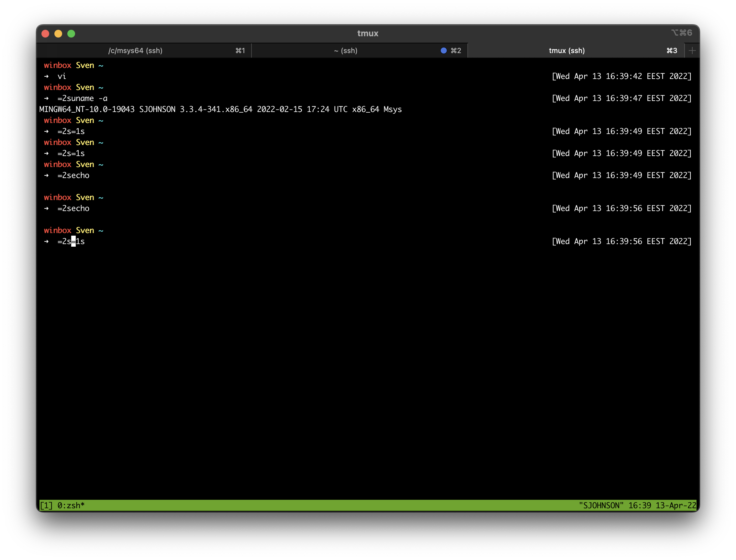
Task: Click the ⌘1 shortcut label on first tab
Action: point(240,50)
